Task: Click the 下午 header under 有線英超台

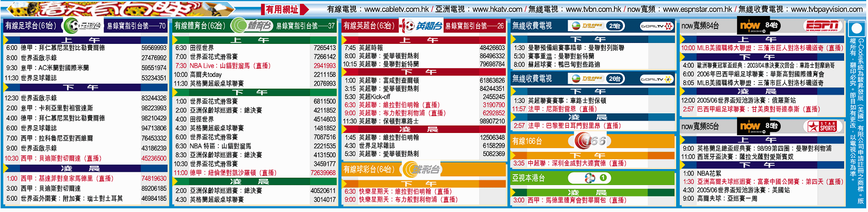Action: point(423,72)
